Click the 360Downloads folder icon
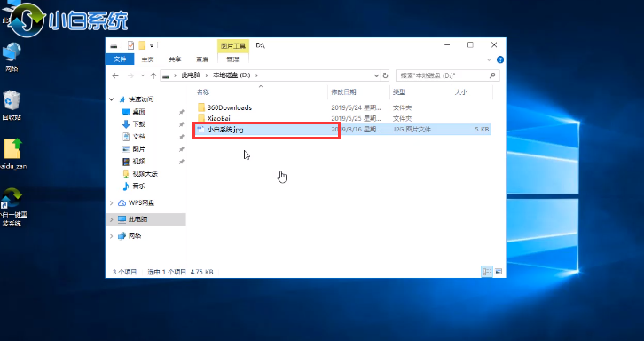Viewport: 644px width, 341px height. [x=200, y=107]
